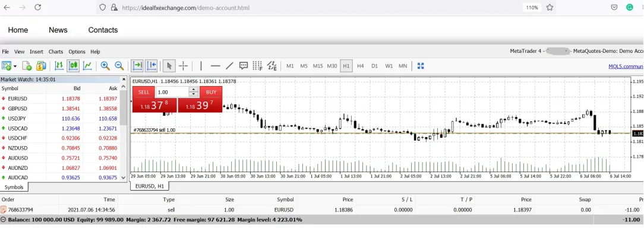Switch chart to MN timeframe
This screenshot has height=228, width=644.
coord(403,66)
